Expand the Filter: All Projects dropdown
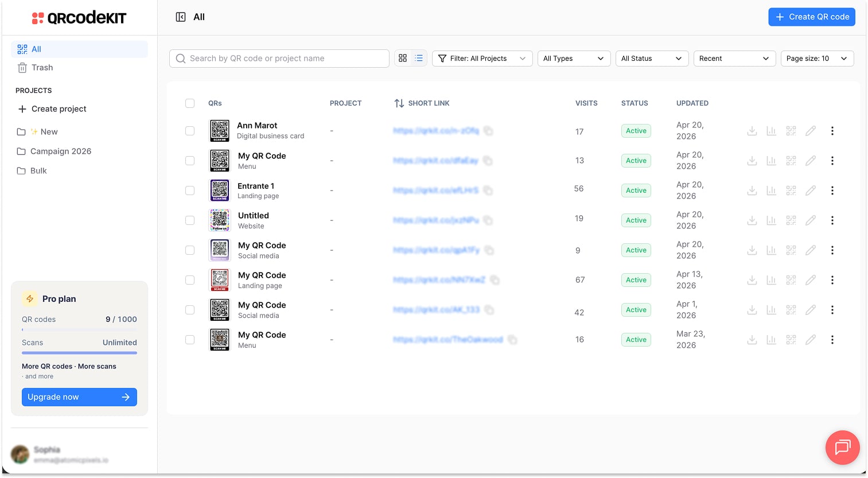Viewport: 868px width, 478px height. point(482,59)
